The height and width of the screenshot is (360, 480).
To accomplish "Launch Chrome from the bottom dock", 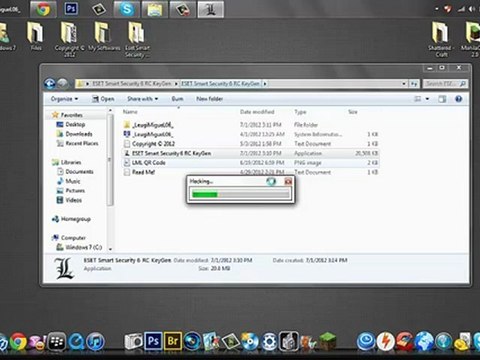I will [18, 341].
